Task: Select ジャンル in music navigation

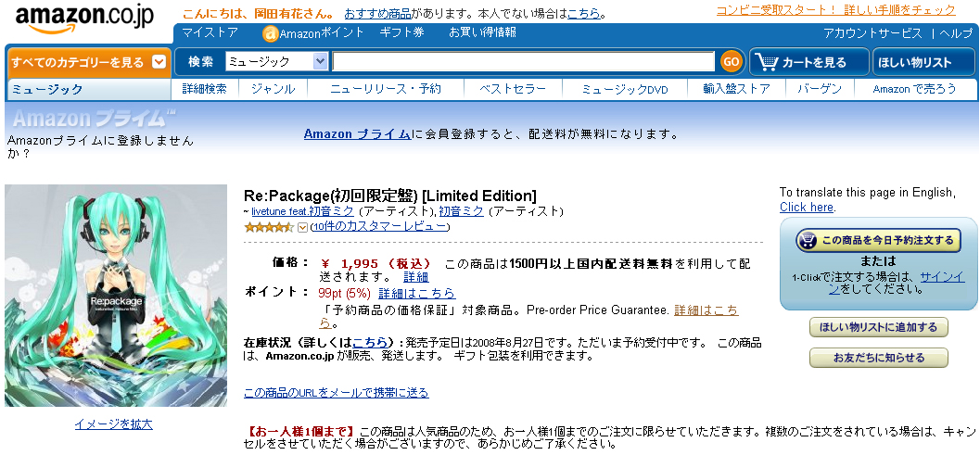Action: tap(274, 89)
